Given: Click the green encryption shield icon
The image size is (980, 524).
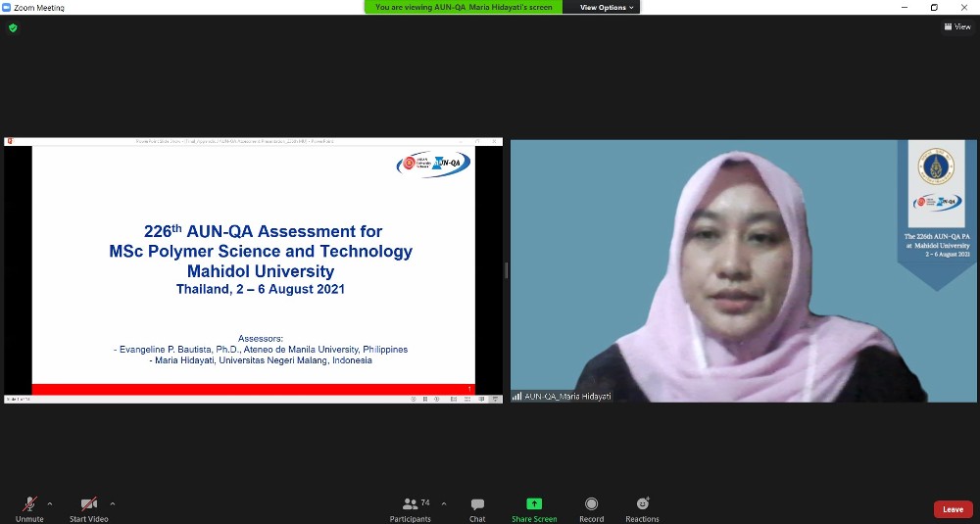Looking at the screenshot, I should (13, 27).
